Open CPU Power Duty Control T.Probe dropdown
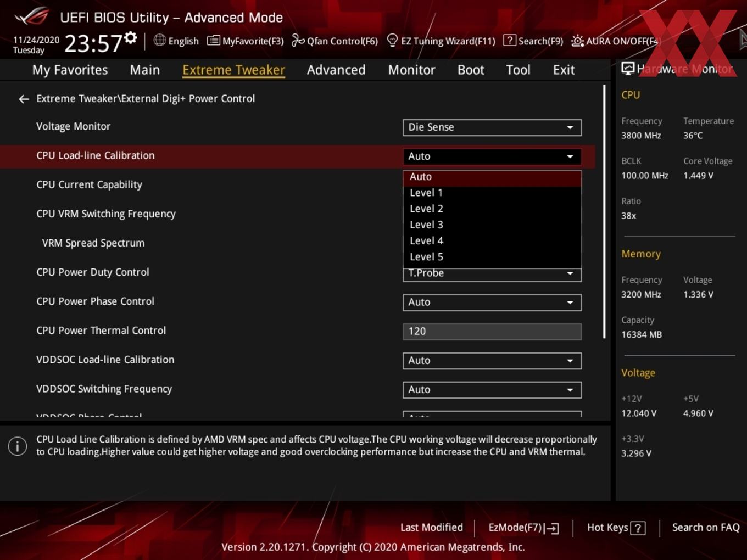The height and width of the screenshot is (560, 747). (x=492, y=275)
